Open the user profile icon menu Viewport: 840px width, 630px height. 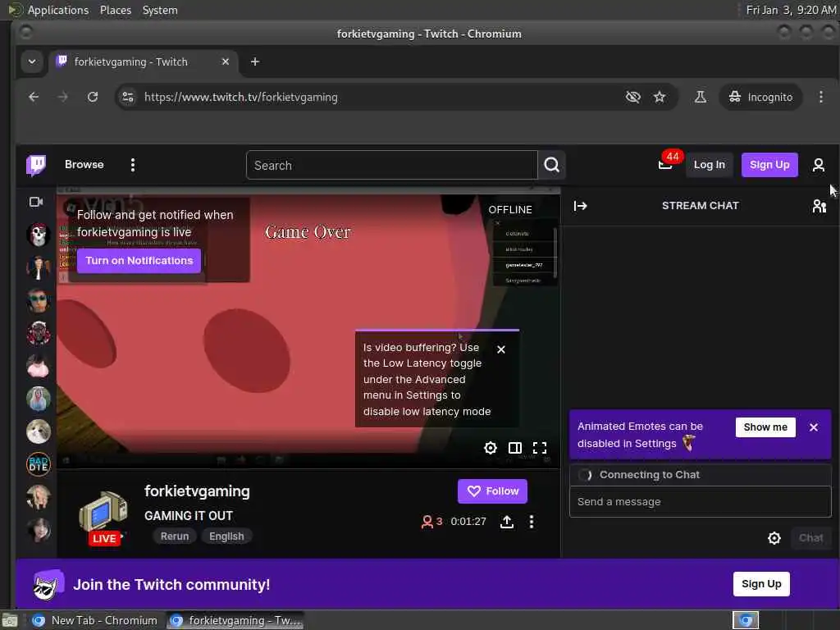(818, 165)
